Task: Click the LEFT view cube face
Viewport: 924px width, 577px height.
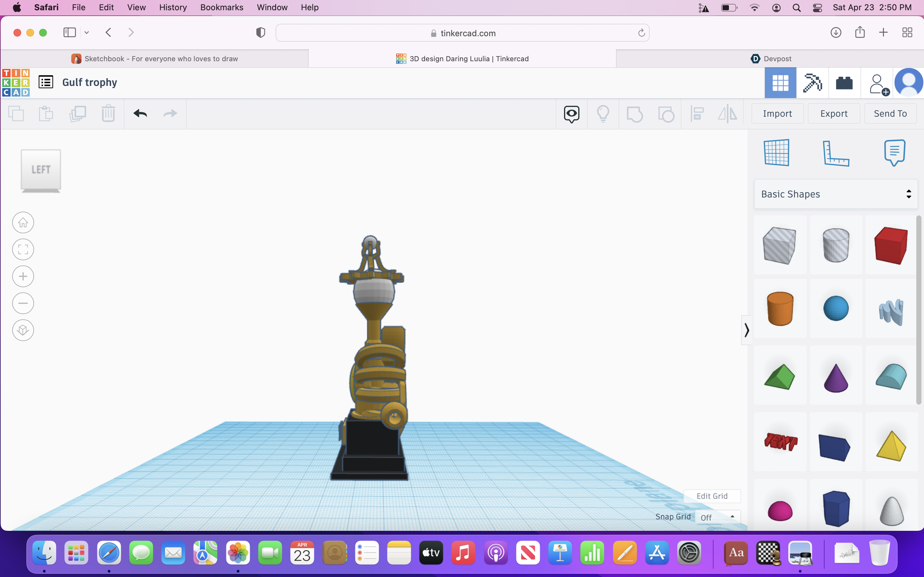Action: [41, 170]
